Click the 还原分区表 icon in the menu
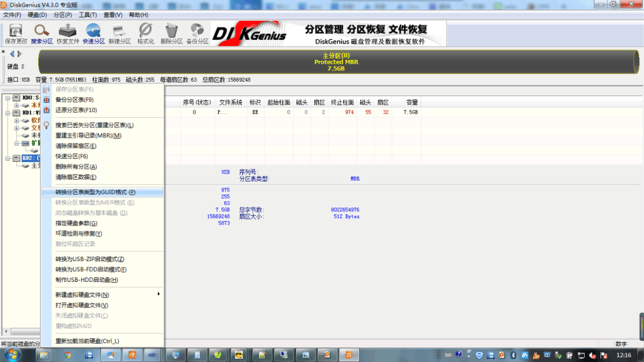644x362 pixels. coord(46,110)
